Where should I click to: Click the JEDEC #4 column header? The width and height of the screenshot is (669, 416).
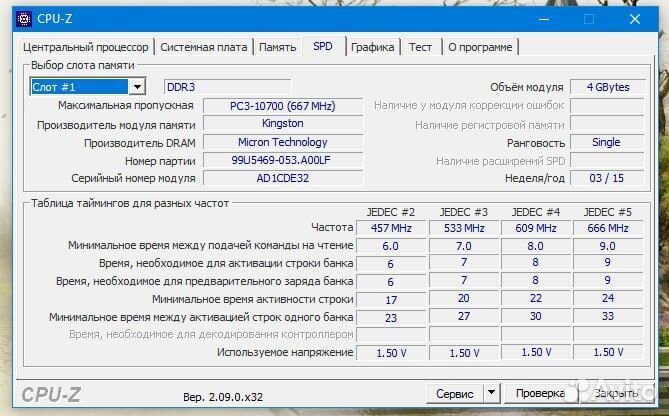click(535, 212)
